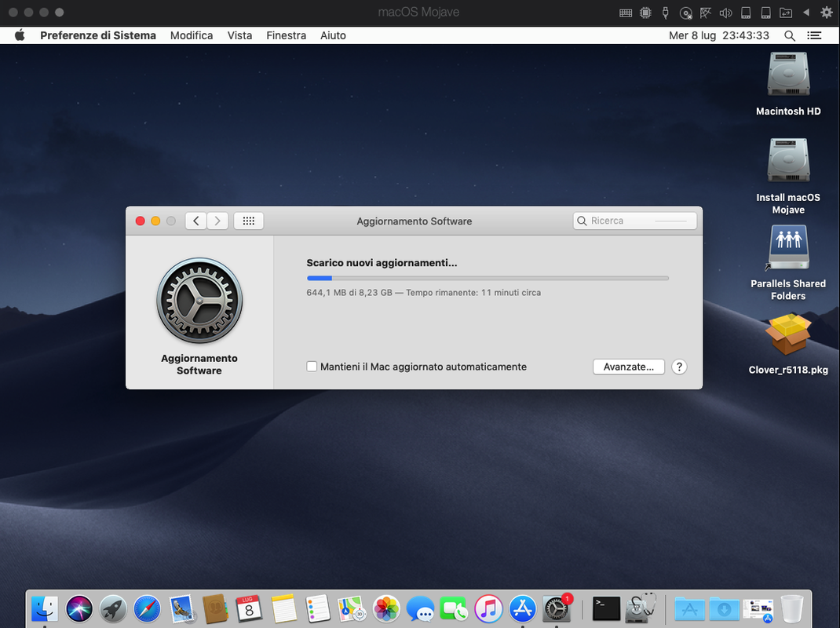Click the Parallels CPU chip status icon
The image size is (840, 628).
(x=645, y=13)
